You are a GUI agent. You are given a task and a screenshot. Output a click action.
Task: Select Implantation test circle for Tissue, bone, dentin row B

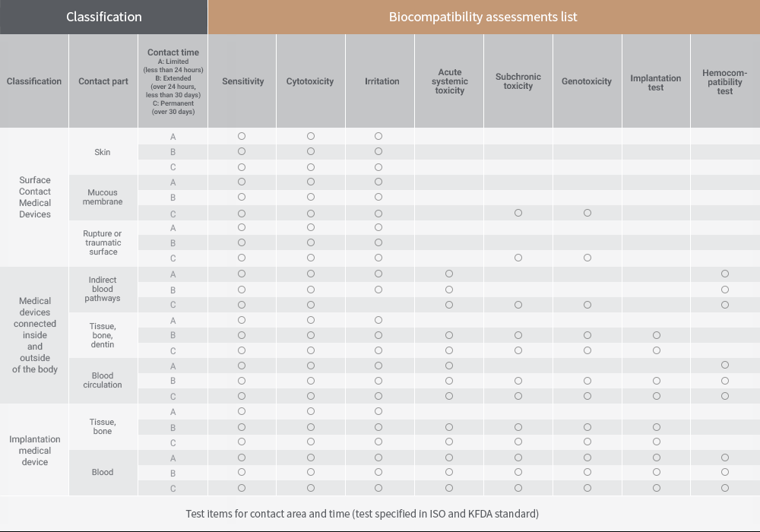(x=657, y=335)
